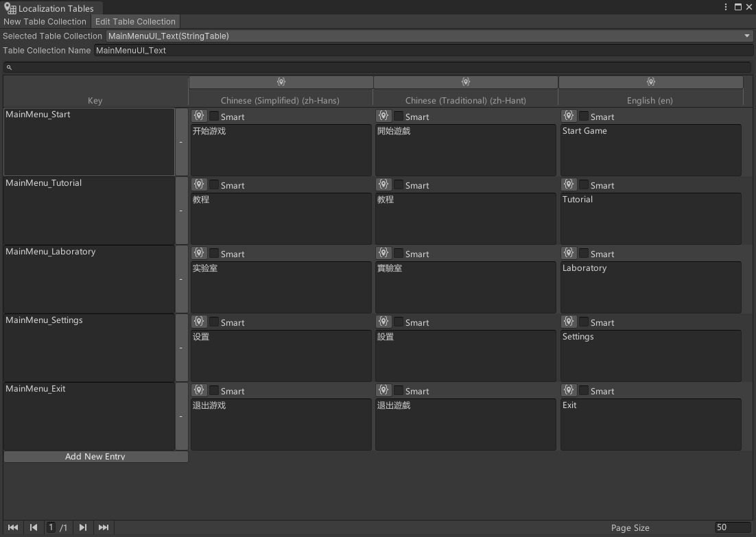Viewport: 756px width, 537px height.
Task: Enable Smart for MainMenu_Exit Traditional Chinese
Action: coord(399,390)
